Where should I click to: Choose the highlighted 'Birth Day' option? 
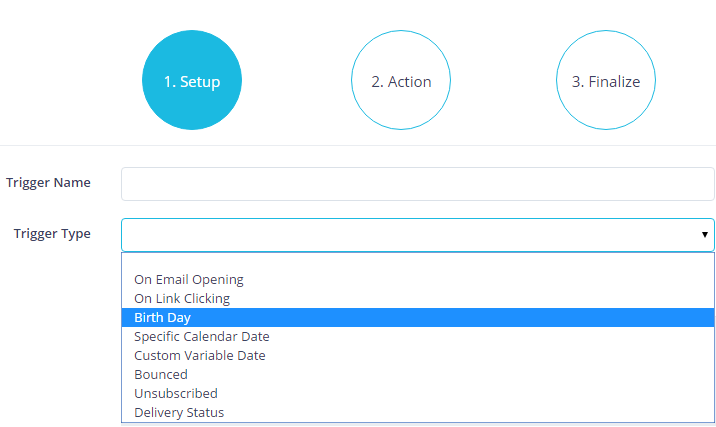(x=162, y=317)
